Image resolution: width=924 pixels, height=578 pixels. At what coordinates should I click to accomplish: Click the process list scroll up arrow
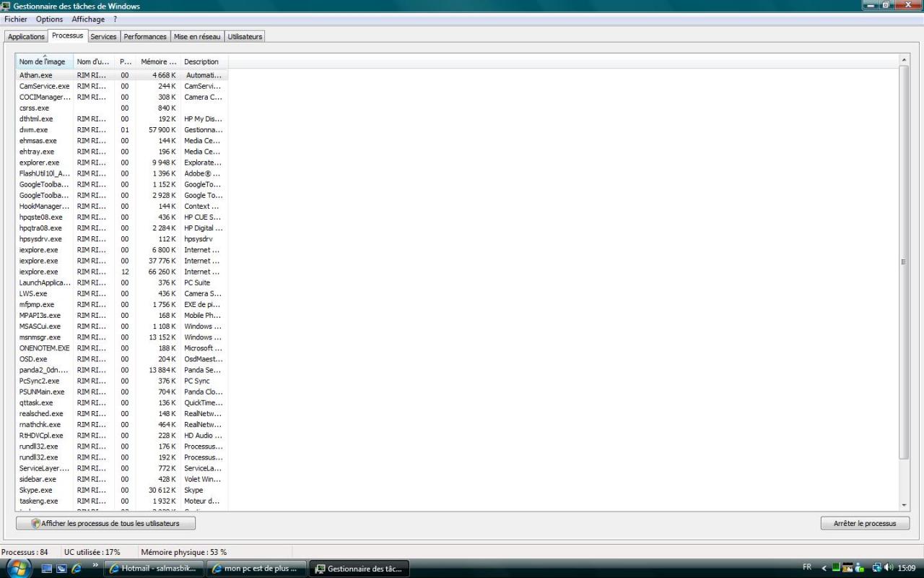pos(904,59)
